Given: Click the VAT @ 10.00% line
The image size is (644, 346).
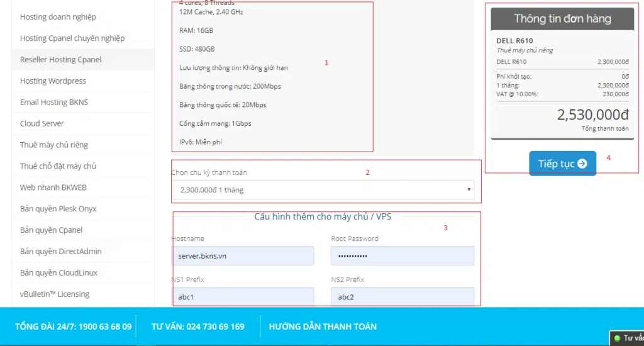Looking at the screenshot, I should coord(562,94).
